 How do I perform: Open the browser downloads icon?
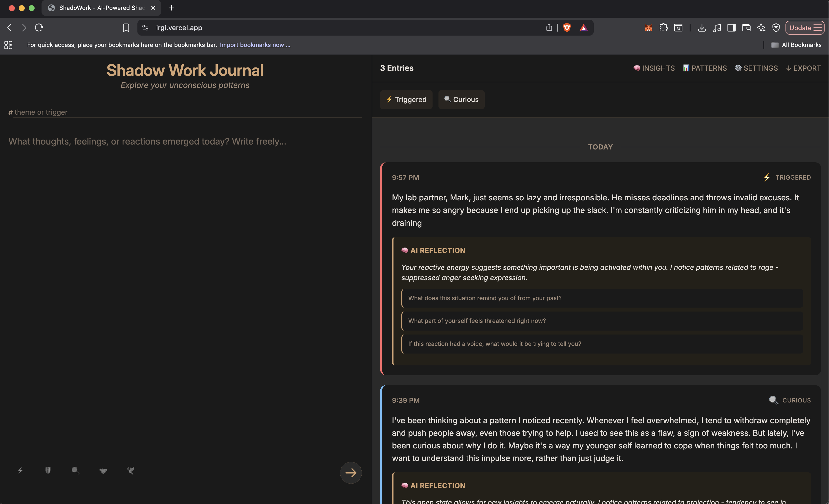[701, 28]
